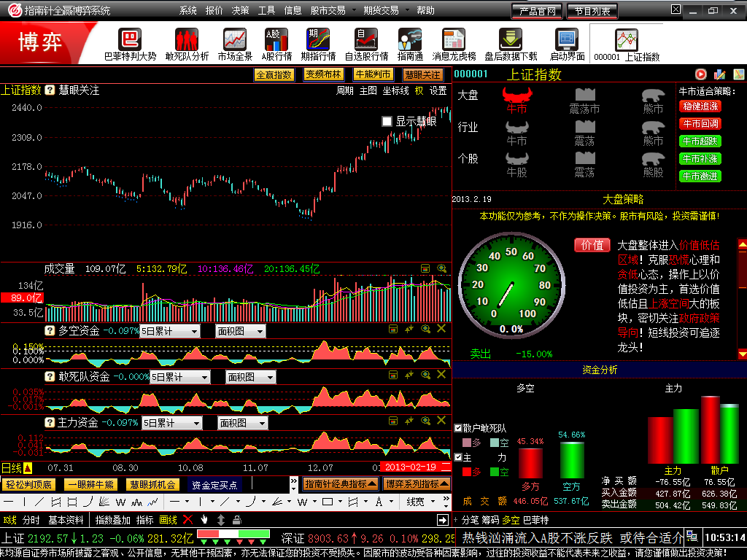Launch 市场全景 market overview
This screenshot has height=560, width=747.
click(235, 44)
